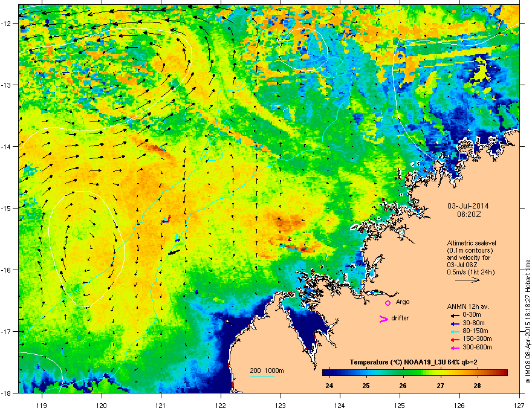This screenshot has height=411, width=532.
Task: Click the latitude axis label -12
Action: (6, 24)
